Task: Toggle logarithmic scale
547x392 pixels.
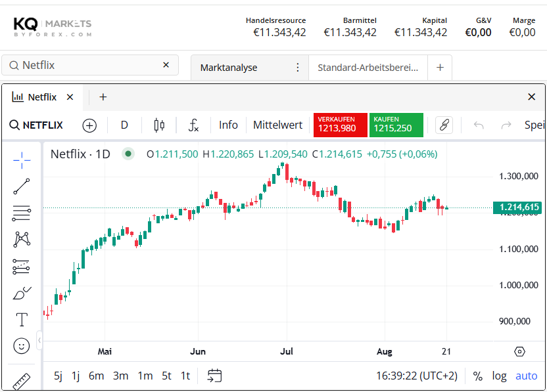Action: coord(499,376)
